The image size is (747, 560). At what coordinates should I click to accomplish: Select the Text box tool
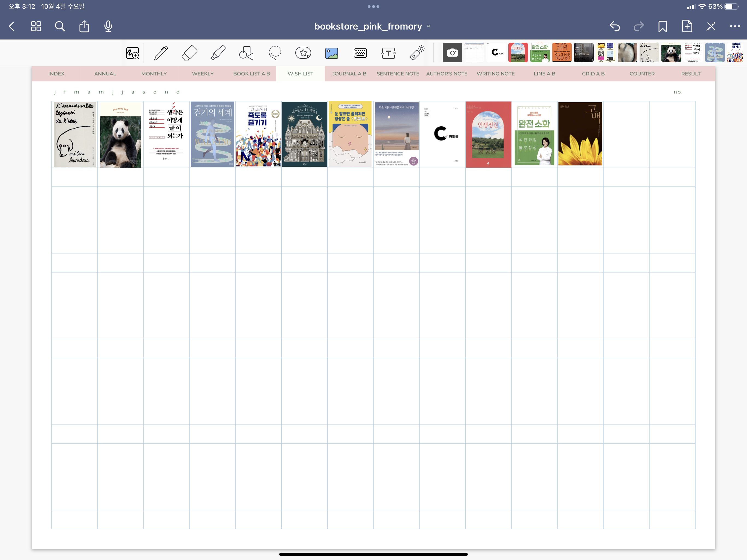coord(388,53)
